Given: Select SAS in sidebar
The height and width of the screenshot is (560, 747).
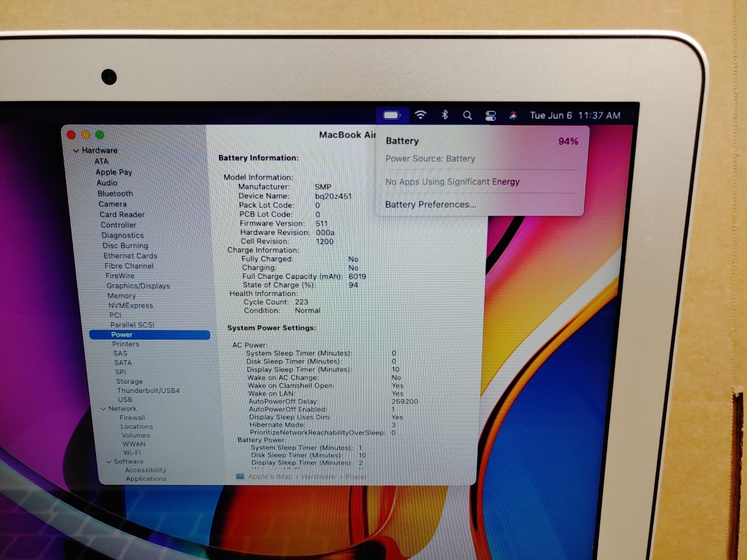Looking at the screenshot, I should [120, 354].
